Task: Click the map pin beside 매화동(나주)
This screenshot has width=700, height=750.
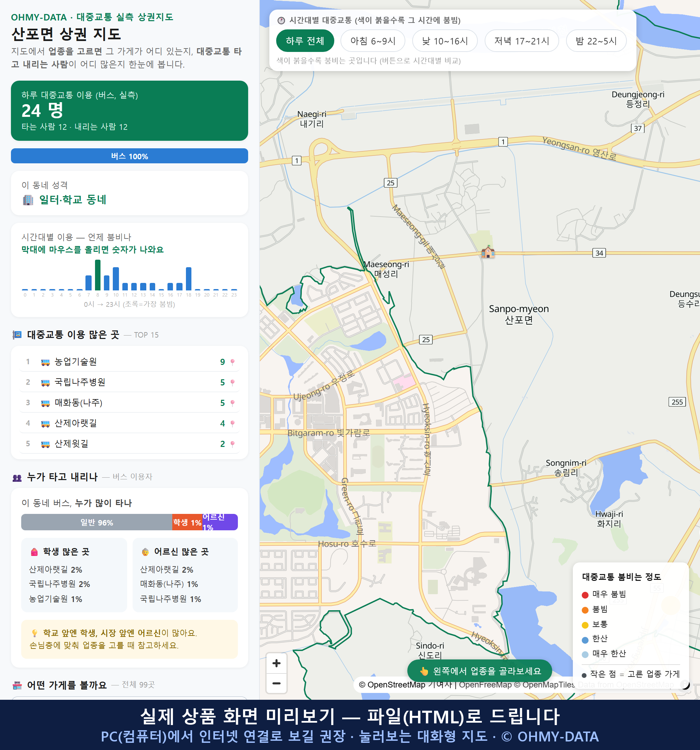Action: coord(232,403)
